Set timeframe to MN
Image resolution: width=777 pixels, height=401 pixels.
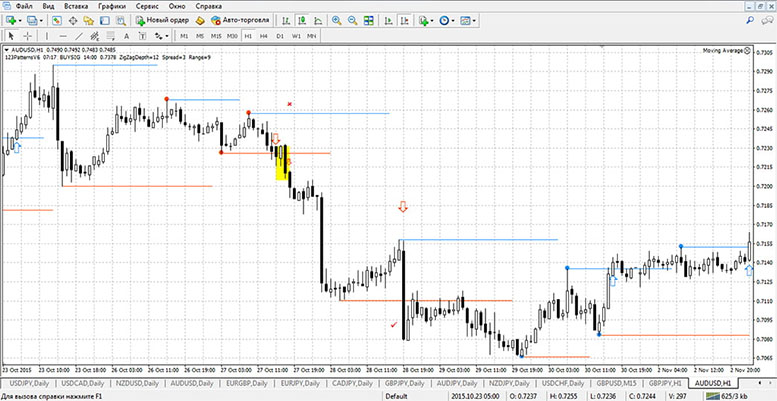[x=312, y=36]
